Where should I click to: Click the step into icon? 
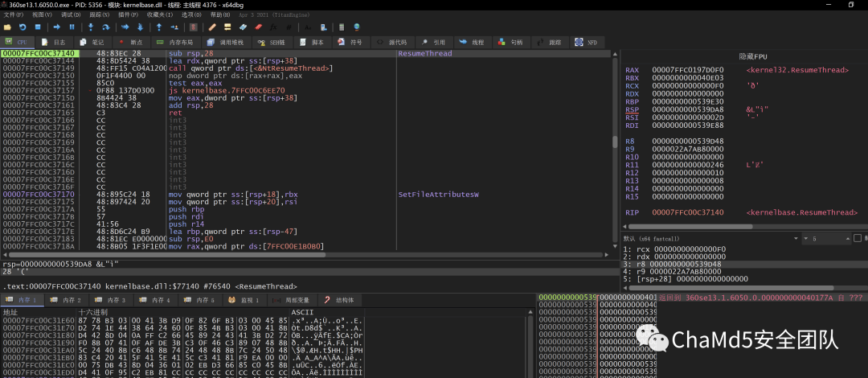click(x=90, y=27)
